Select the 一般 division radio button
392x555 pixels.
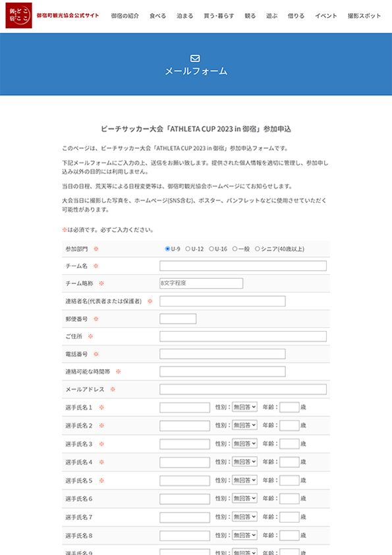point(235,249)
